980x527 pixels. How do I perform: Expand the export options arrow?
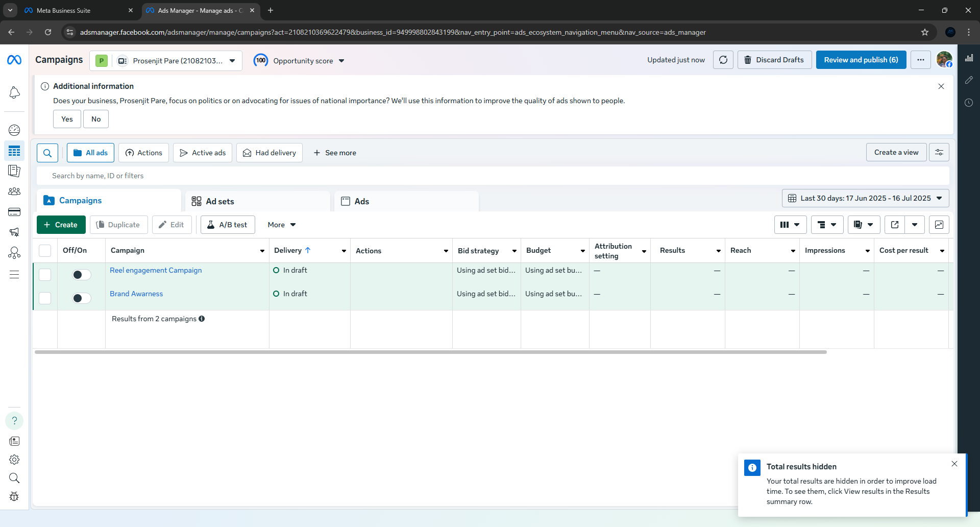tap(915, 225)
